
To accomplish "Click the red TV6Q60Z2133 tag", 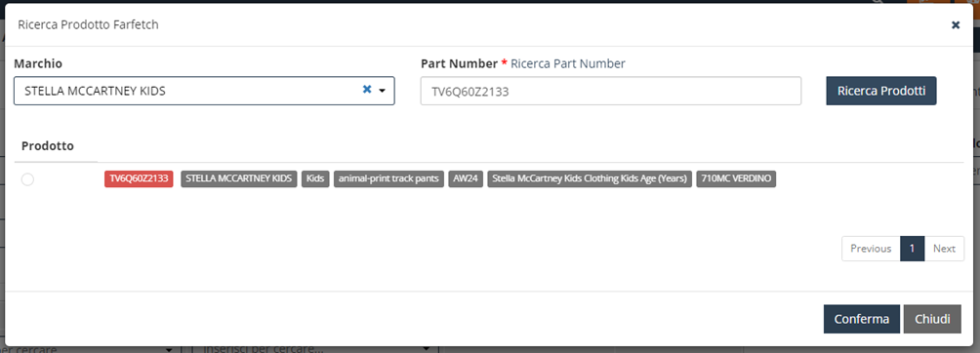I will pos(139,178).
